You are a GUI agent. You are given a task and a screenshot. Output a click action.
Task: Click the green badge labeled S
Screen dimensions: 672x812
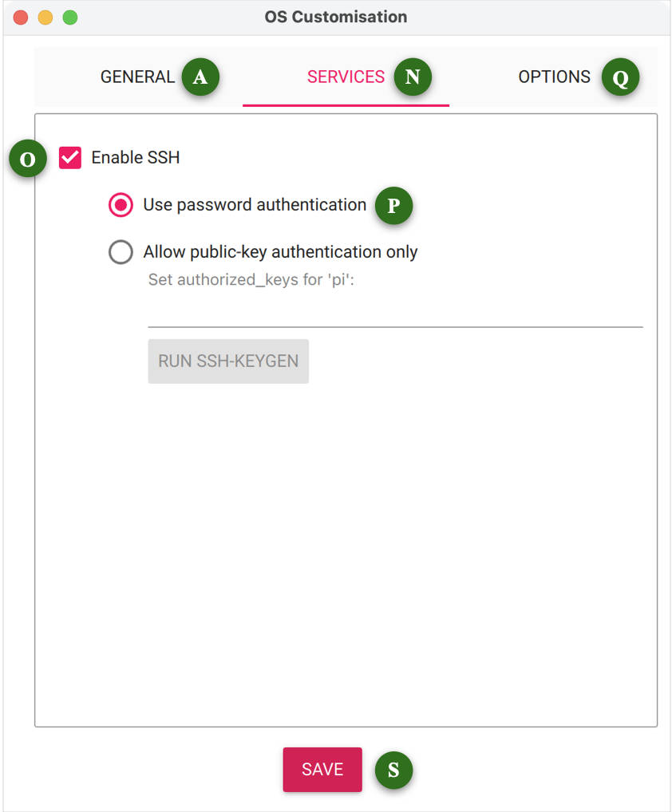393,771
